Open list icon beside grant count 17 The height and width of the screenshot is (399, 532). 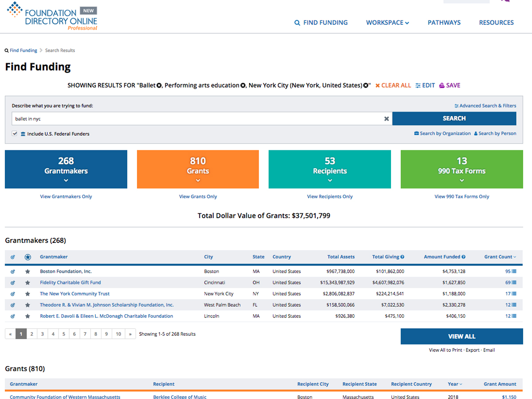point(514,294)
